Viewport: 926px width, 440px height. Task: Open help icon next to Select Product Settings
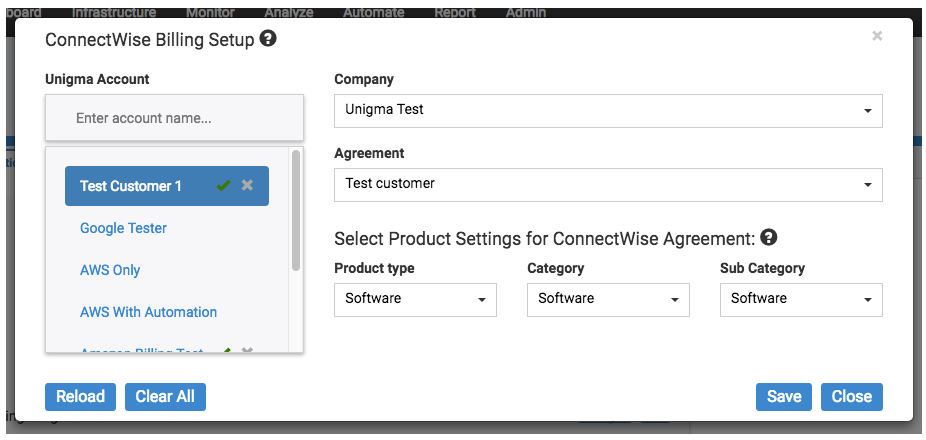(768, 237)
